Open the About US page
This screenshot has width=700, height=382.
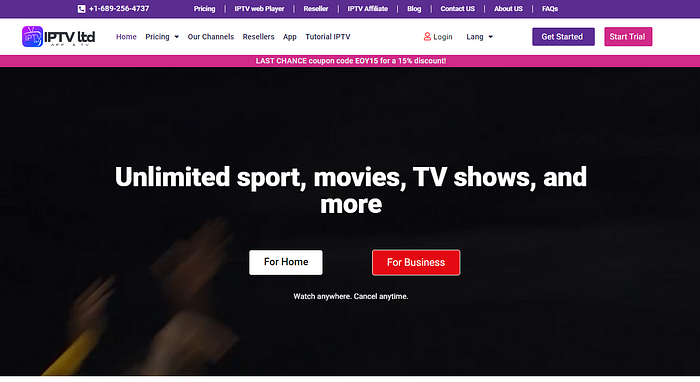pos(508,9)
